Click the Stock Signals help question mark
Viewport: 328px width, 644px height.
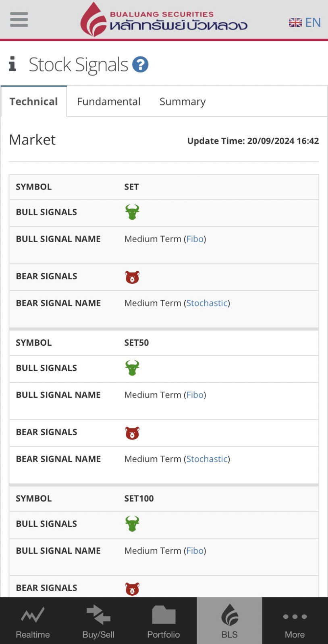pos(140,64)
